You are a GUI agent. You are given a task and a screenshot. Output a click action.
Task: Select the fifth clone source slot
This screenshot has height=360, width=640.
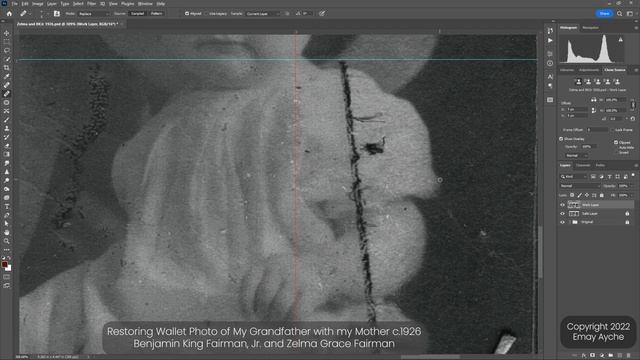pos(617,82)
